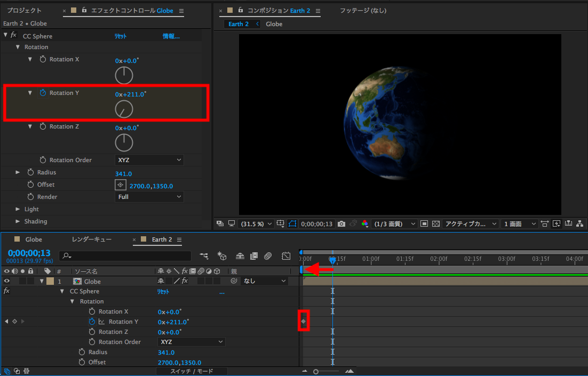The image size is (588, 376).
Task: Click the region of interest icon
Action: [424, 224]
